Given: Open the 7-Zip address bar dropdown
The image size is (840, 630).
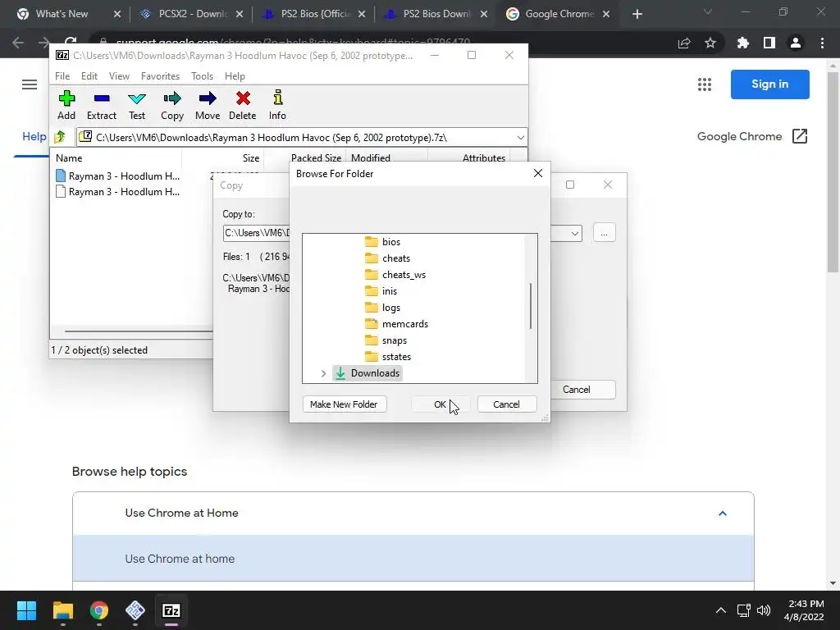Looking at the screenshot, I should (x=520, y=138).
